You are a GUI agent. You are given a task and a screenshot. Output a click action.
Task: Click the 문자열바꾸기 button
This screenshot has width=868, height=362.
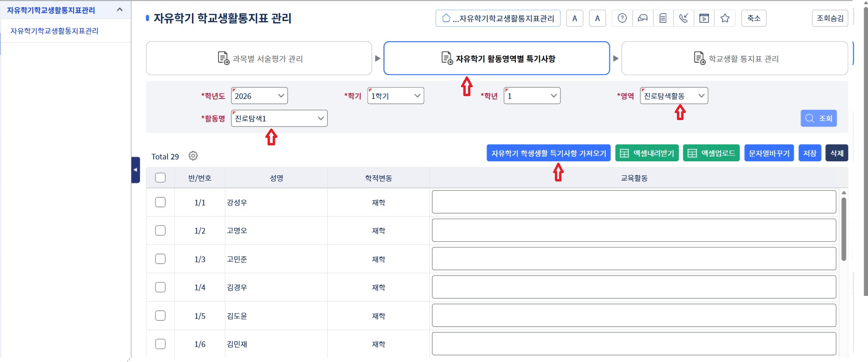769,153
